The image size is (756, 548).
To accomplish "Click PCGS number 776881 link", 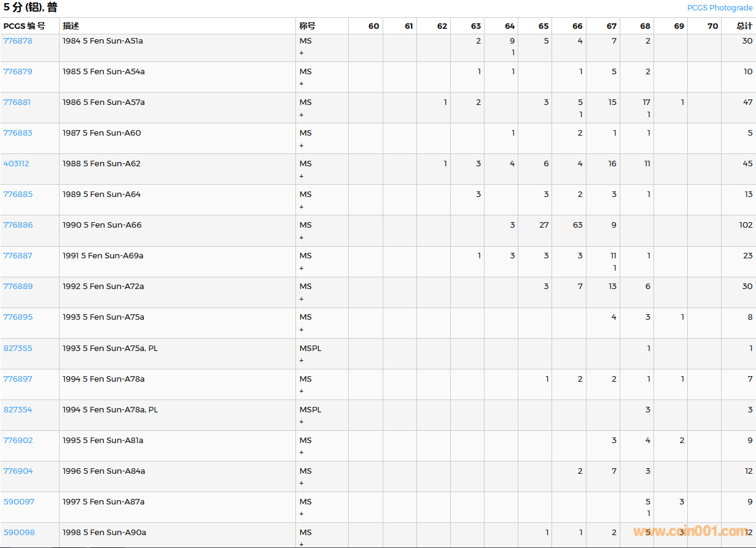I will (17, 102).
